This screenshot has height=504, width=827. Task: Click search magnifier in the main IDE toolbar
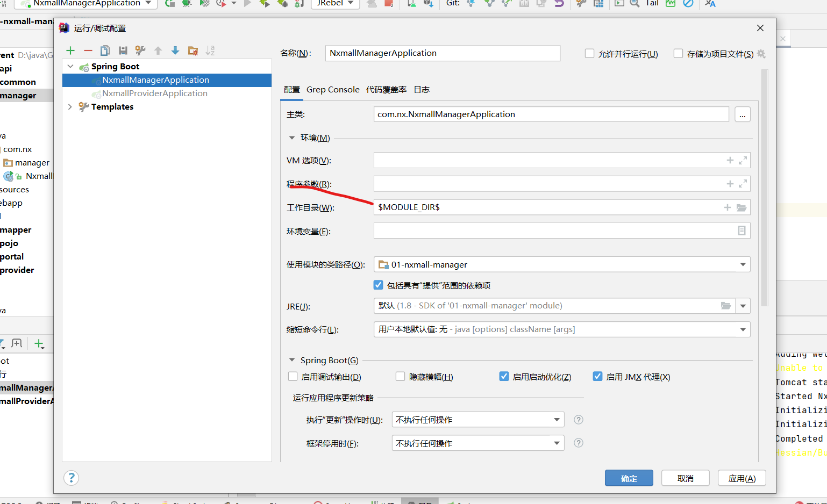634,3
